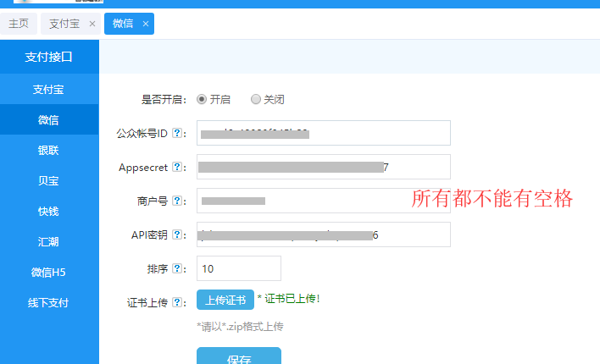Click help icon beside 证书上传
Screen dimensions: 600x364
tap(177, 302)
